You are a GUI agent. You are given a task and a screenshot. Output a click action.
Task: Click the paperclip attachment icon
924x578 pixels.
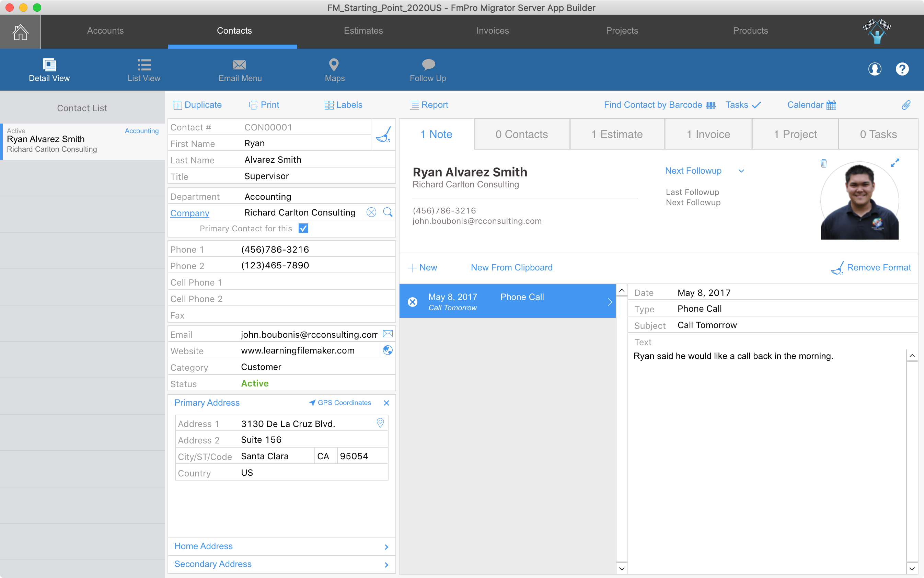click(x=906, y=105)
